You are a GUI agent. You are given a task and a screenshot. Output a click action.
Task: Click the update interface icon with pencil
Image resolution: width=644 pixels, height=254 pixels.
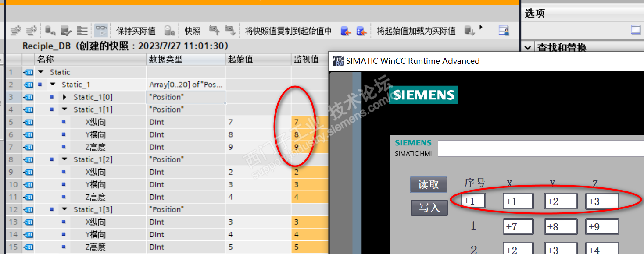(66, 31)
